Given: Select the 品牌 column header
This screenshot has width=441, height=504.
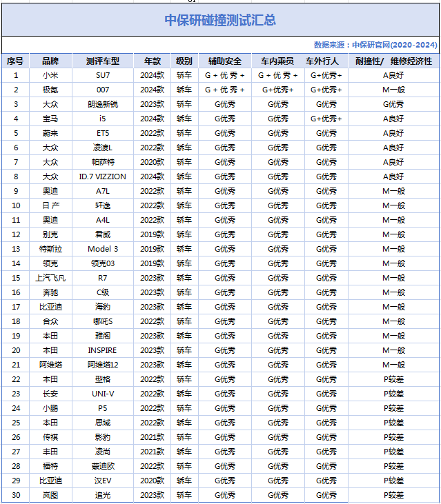Looking at the screenshot, I should click(x=50, y=61).
